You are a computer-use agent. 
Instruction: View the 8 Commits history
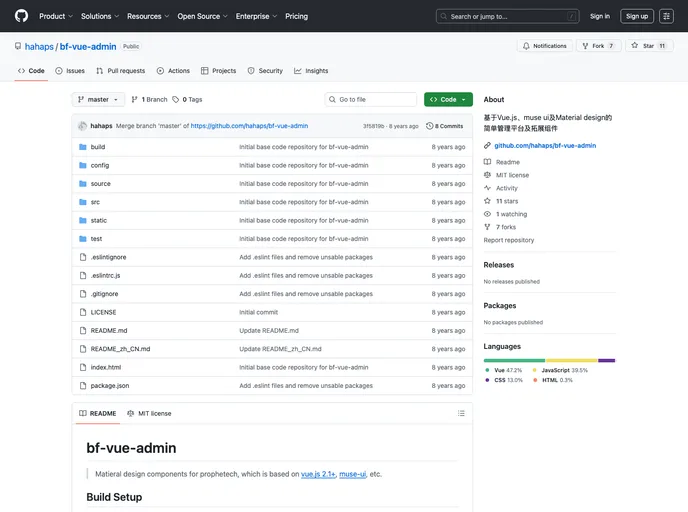click(444, 126)
